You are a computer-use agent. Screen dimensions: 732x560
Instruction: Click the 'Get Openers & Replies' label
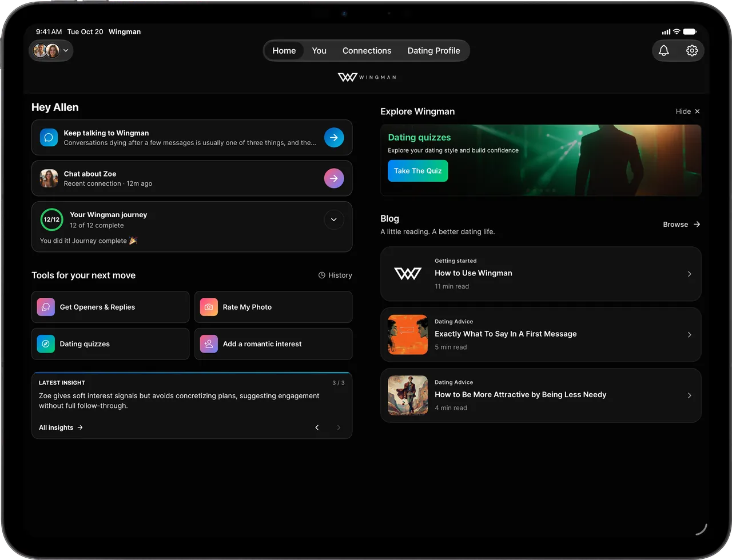pos(97,307)
